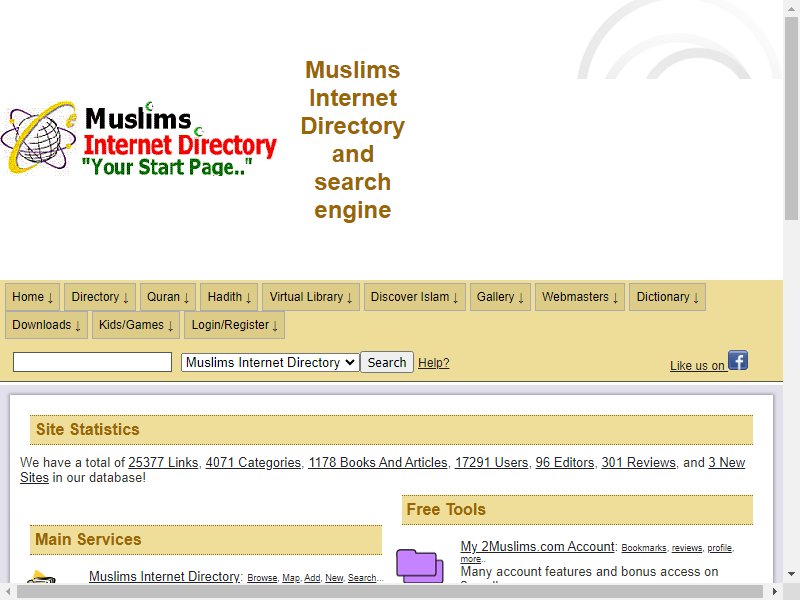
Task: Open the 1178 Books And Articles link
Action: tap(378, 462)
